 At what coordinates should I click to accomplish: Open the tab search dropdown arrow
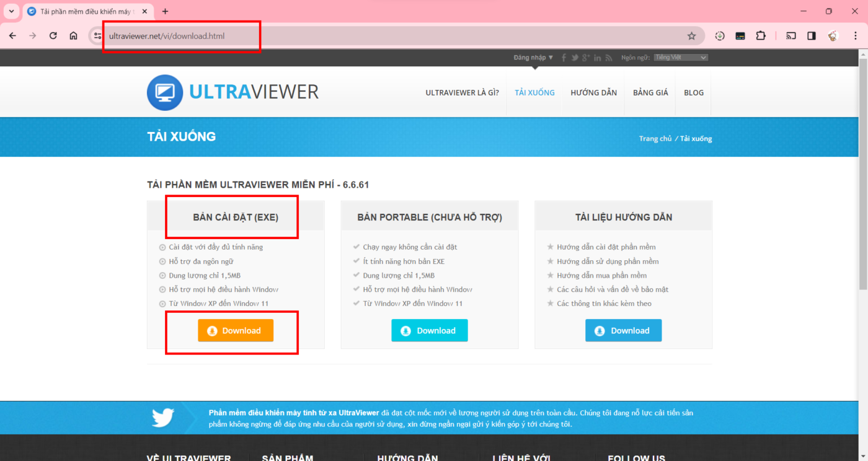(11, 11)
